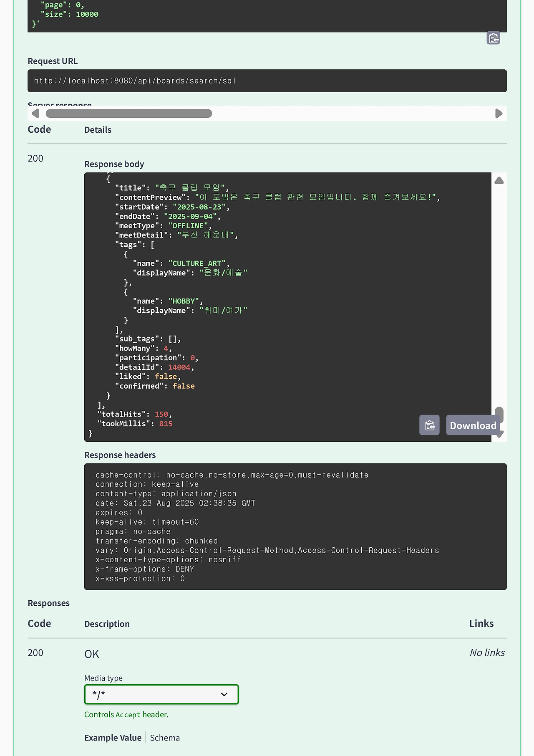Switch to the Example Value tab
The width and height of the screenshot is (534, 756).
tap(113, 738)
